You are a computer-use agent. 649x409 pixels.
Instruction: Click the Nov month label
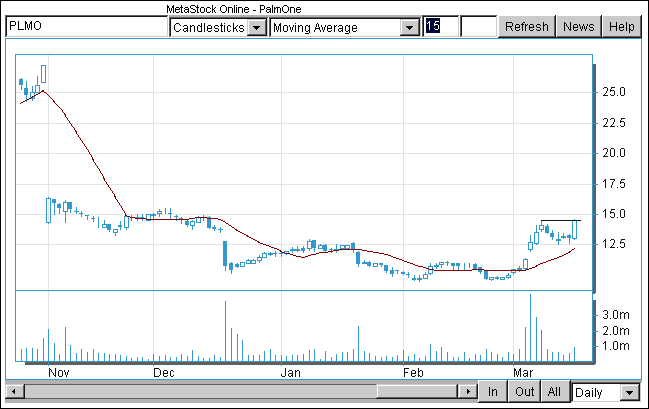pos(58,373)
